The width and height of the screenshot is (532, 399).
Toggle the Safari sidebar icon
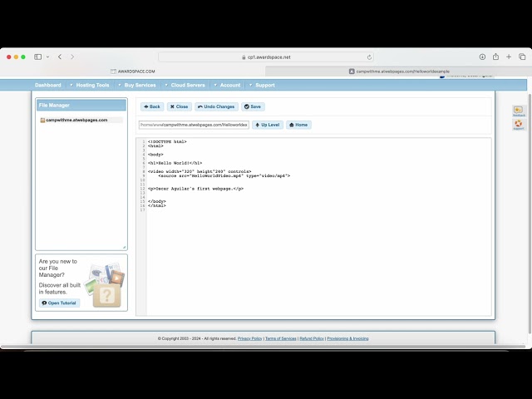37,57
